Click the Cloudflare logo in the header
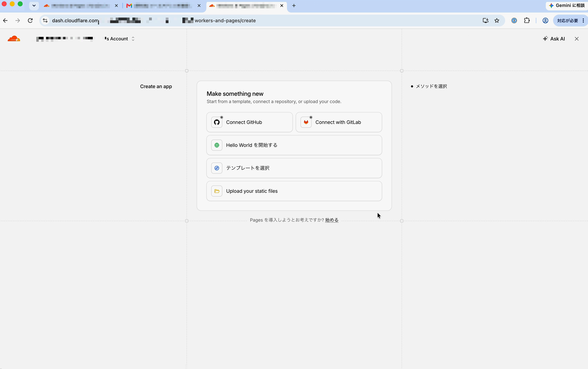 pos(14,39)
